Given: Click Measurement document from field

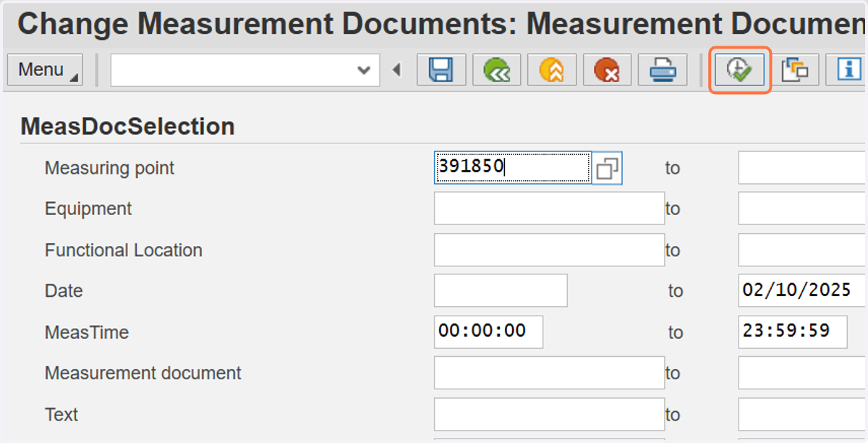Looking at the screenshot, I should (x=549, y=373).
